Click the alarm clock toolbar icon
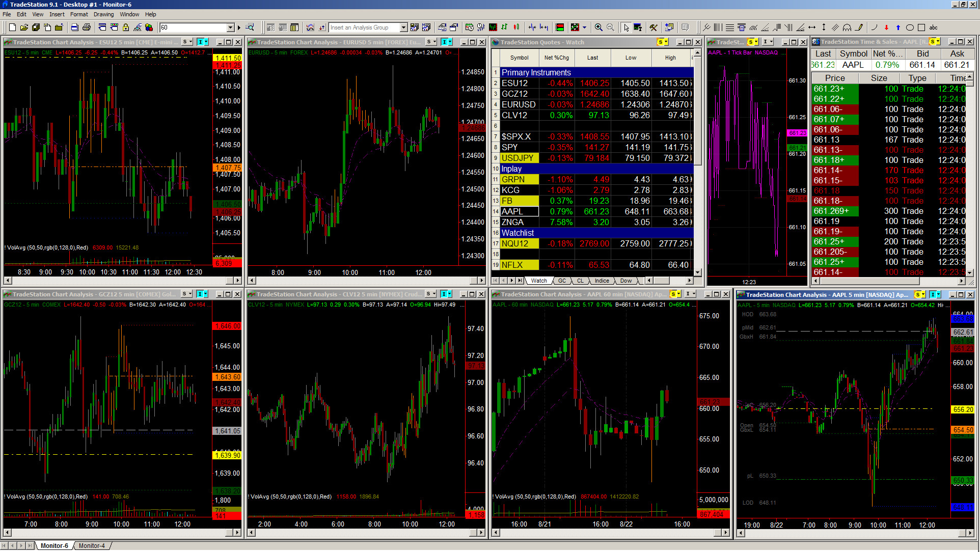This screenshot has height=552, width=980. [x=469, y=27]
